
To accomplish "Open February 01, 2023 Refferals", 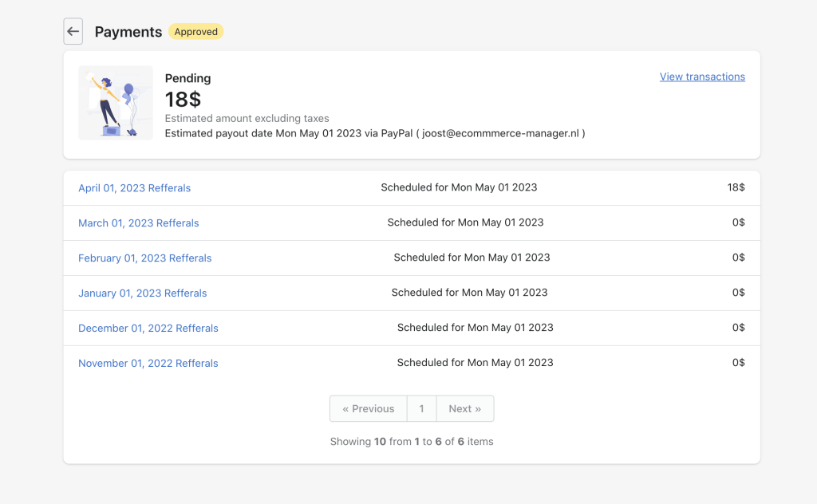I will point(145,258).
